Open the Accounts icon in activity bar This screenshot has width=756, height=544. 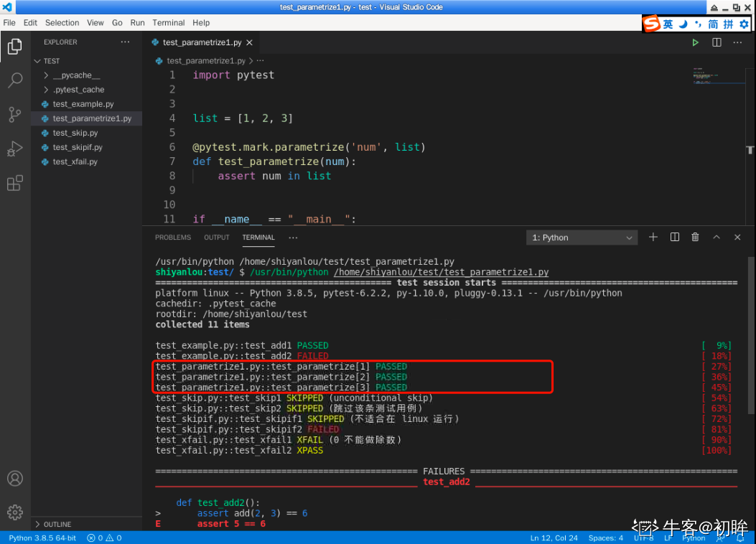coord(15,479)
